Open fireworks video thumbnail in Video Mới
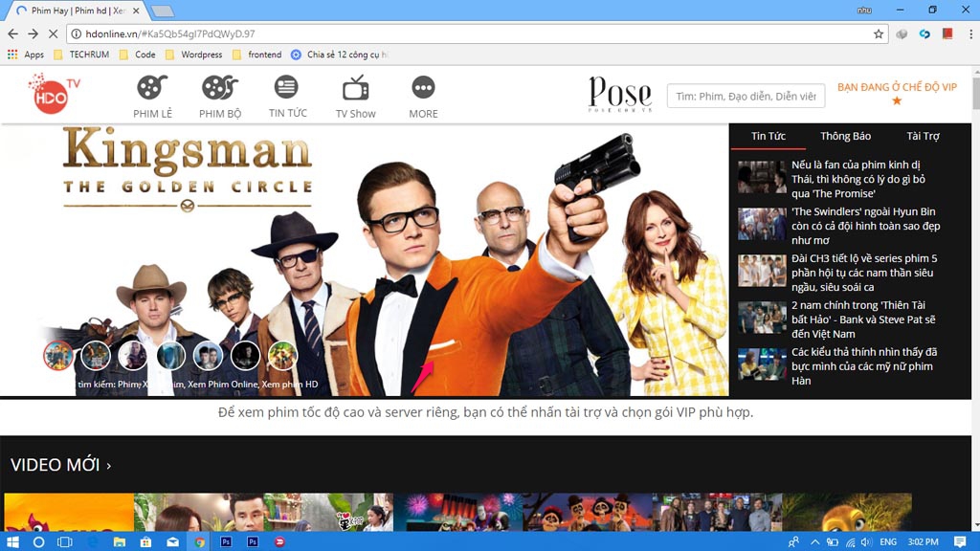 [458, 513]
